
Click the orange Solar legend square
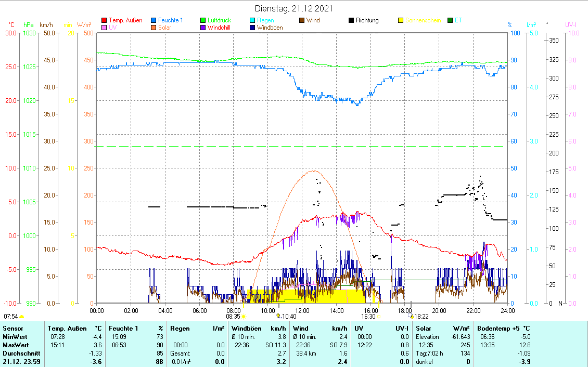coord(154,28)
